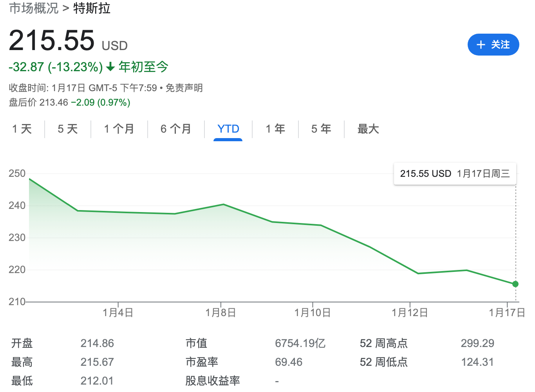Click the 年初至今 label
Viewport: 535px width, 392px height.
point(143,67)
